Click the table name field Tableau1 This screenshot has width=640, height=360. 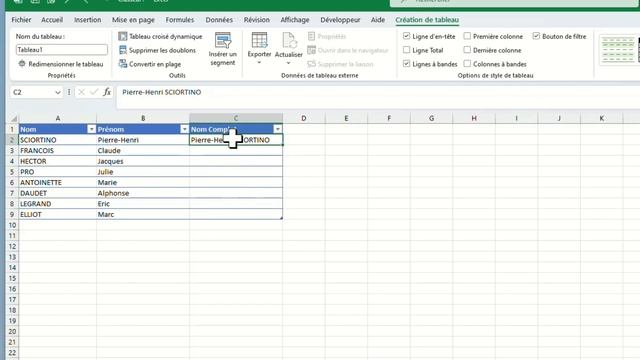pyautogui.click(x=62, y=50)
